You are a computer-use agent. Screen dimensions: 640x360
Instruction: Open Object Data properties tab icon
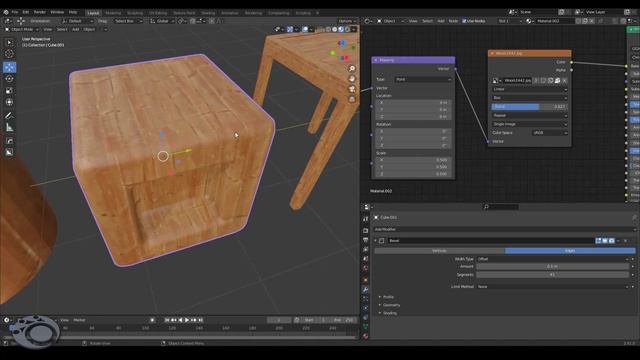click(x=366, y=327)
